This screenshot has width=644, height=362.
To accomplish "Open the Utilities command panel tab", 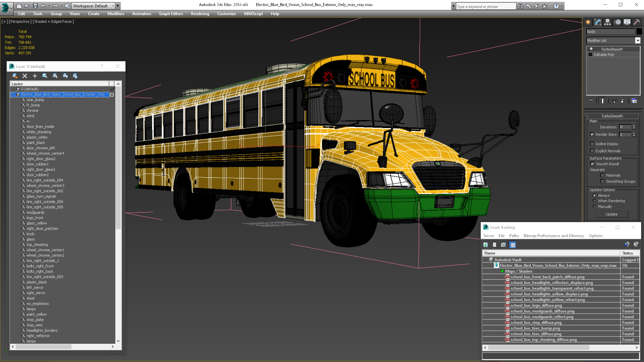I will tap(636, 22).
